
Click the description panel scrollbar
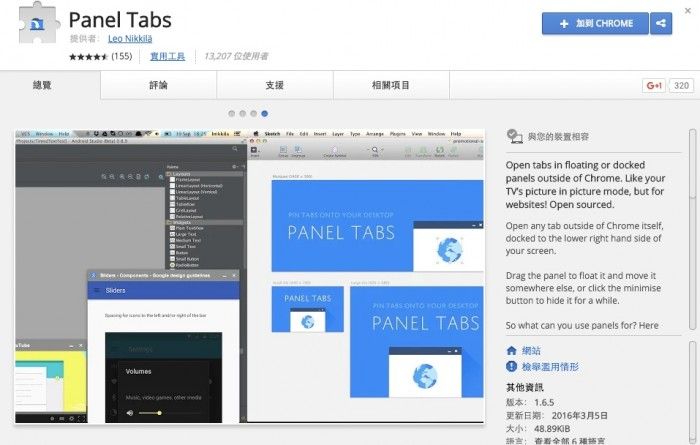pos(693,230)
